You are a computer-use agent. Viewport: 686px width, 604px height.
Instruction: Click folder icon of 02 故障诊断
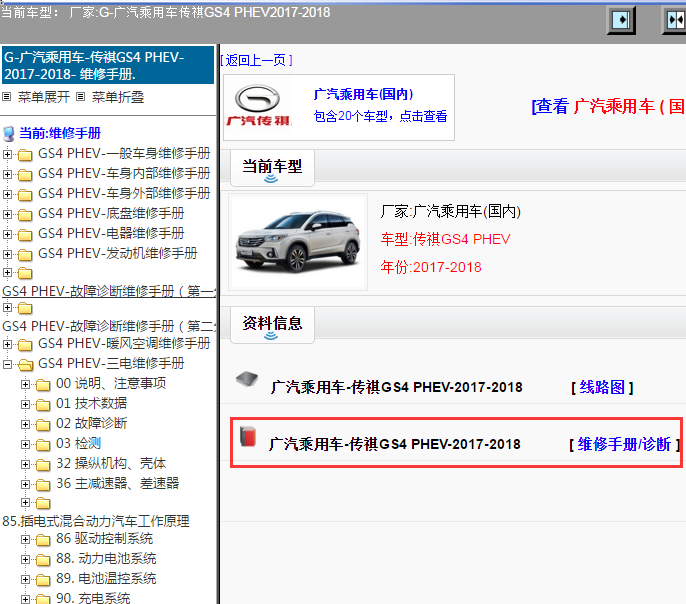point(43,425)
